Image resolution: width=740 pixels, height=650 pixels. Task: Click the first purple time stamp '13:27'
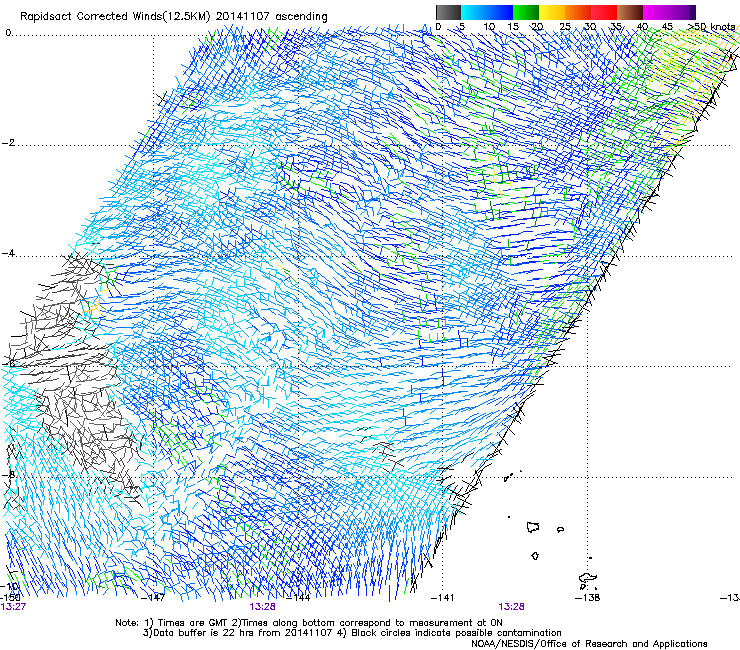click(x=13, y=607)
